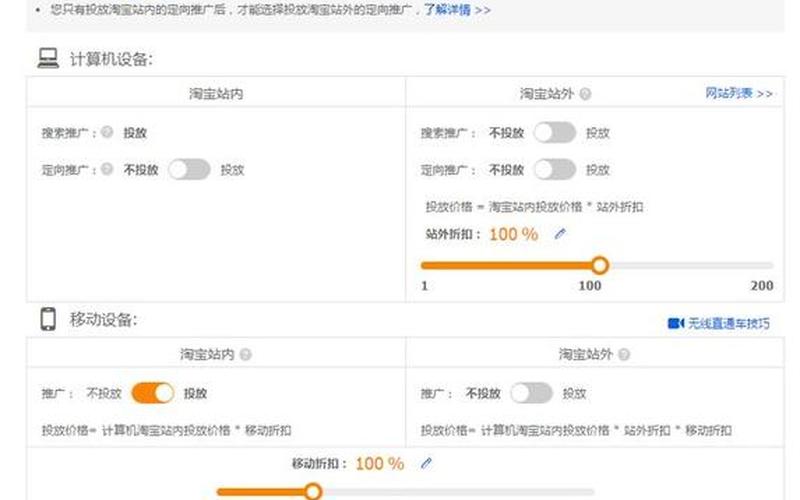The image size is (800, 500).
Task: Click the computer 淘宝站外 column header
Action: [547, 94]
